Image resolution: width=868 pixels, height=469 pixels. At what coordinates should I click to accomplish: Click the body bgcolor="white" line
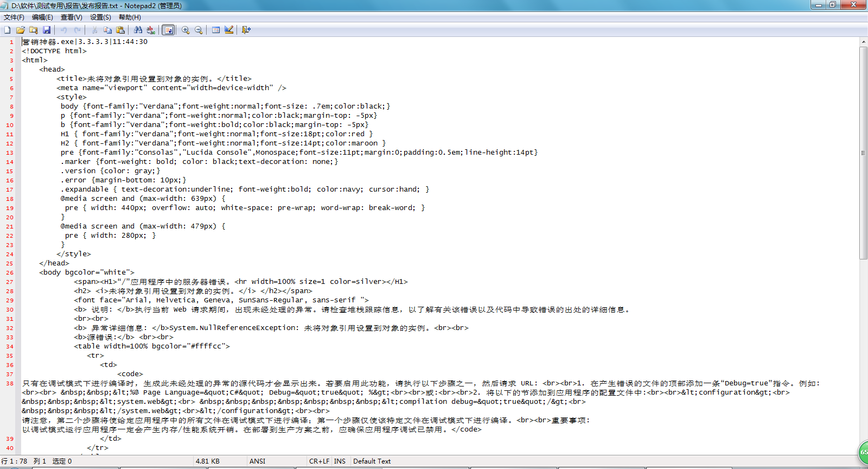click(x=87, y=272)
